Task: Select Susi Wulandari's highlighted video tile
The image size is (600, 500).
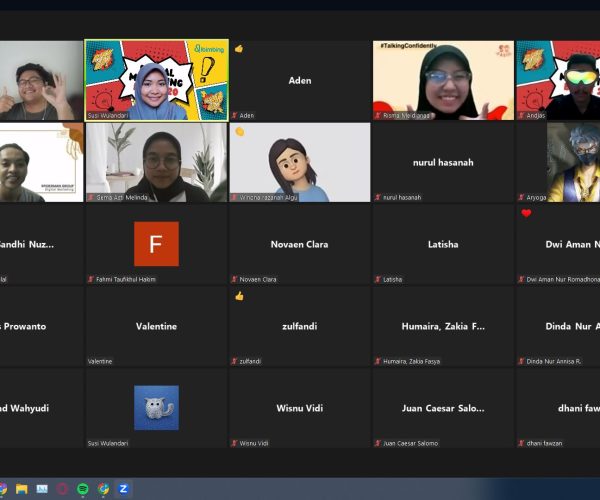Action: tap(157, 80)
